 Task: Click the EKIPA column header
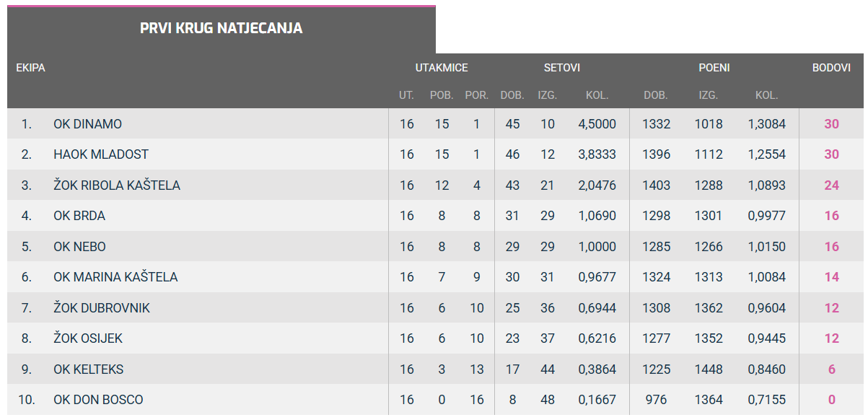click(30, 68)
